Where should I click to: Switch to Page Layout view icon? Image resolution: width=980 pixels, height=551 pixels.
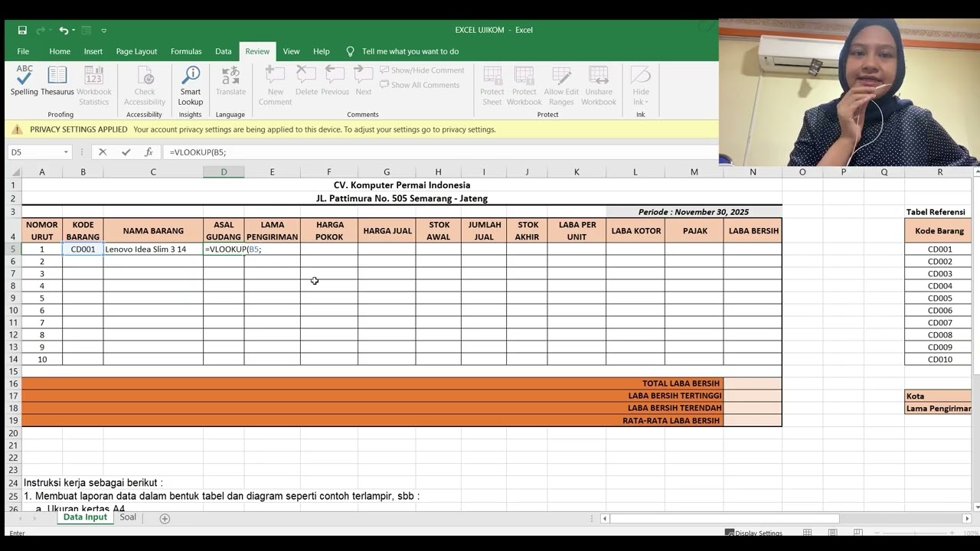[833, 533]
